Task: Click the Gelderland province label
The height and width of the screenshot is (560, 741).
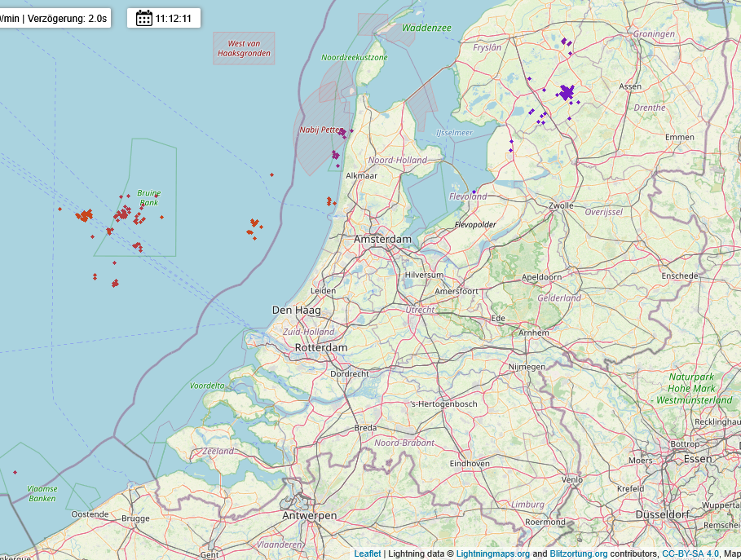Action: click(559, 298)
